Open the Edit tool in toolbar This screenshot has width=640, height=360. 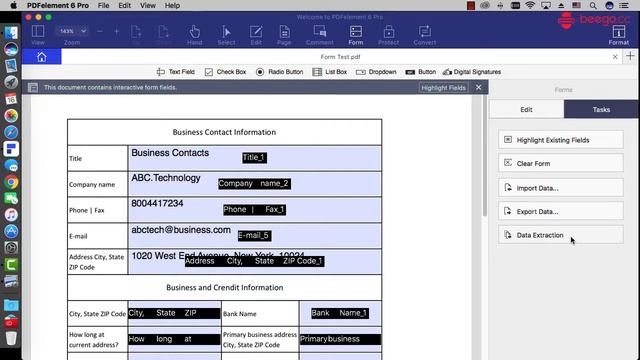pyautogui.click(x=256, y=35)
